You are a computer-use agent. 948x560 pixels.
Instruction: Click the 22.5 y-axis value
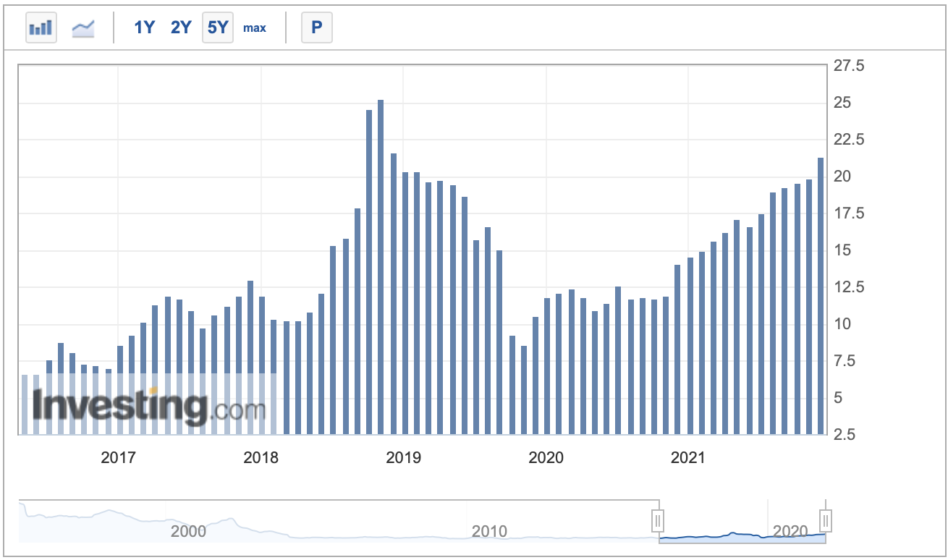click(849, 140)
